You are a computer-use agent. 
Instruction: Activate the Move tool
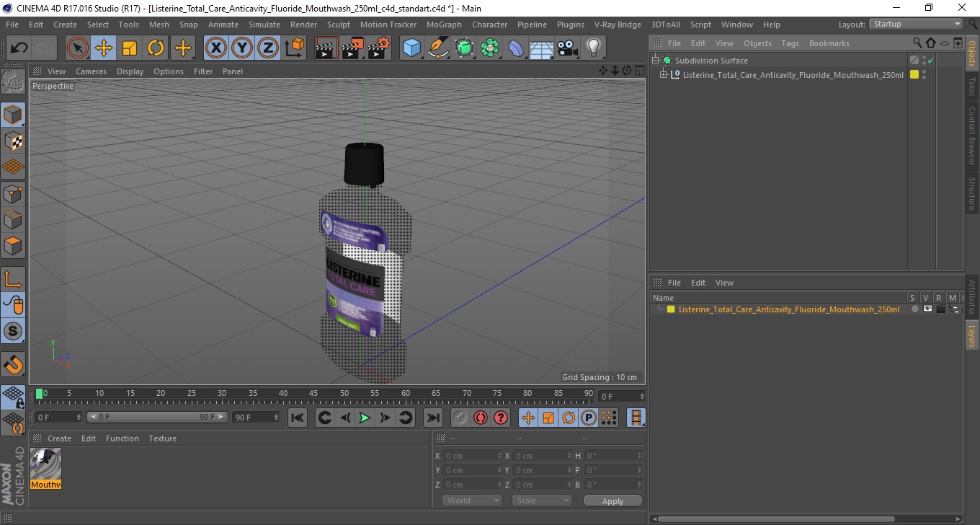104,48
